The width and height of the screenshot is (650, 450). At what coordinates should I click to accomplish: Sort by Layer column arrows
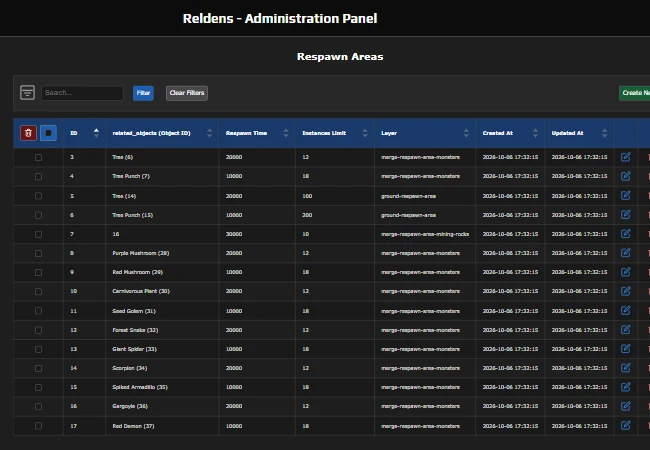click(466, 133)
